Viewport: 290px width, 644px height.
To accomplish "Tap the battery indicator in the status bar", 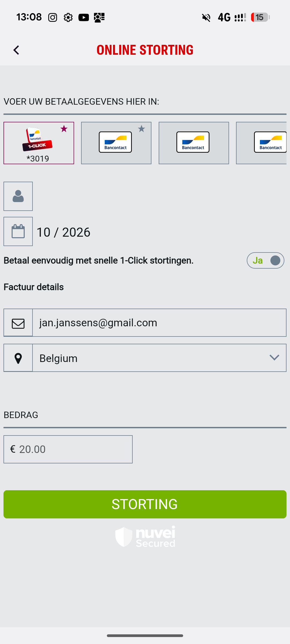I will (x=260, y=17).
